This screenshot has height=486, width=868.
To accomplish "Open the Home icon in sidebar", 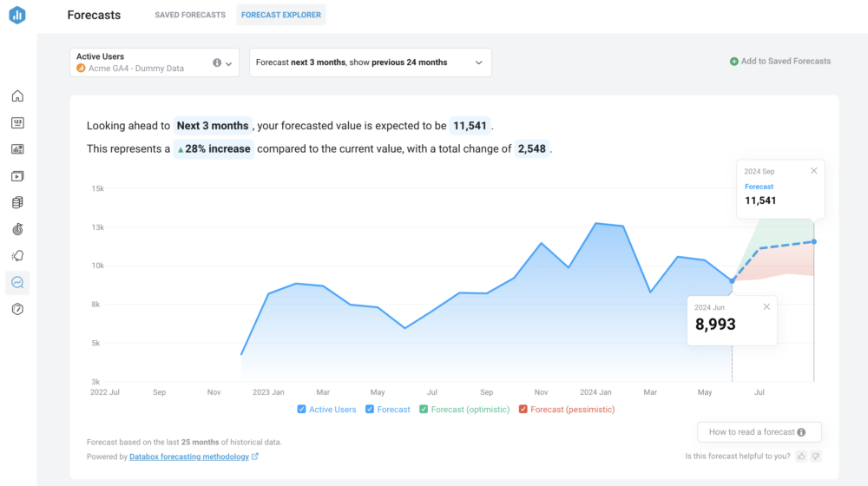I will [x=17, y=95].
